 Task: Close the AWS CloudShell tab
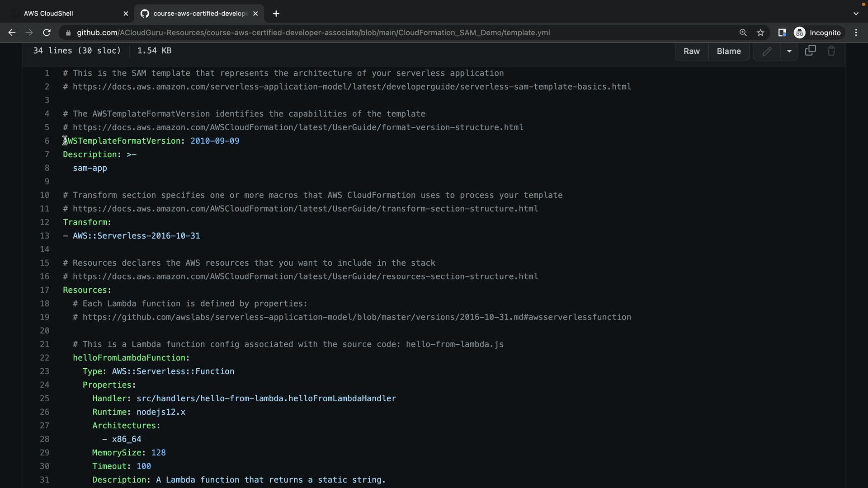point(126,14)
